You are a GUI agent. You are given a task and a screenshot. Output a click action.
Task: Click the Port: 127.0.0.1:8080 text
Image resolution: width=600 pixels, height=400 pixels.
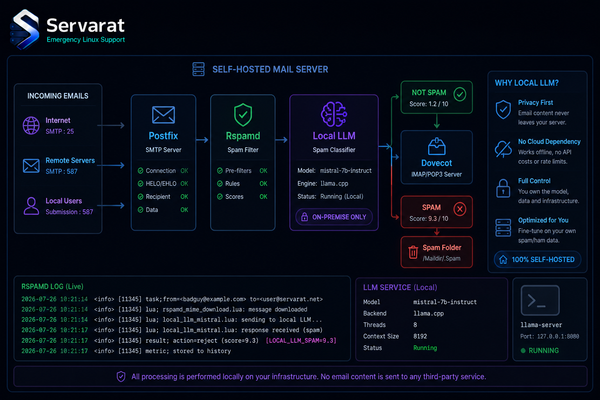549,336
